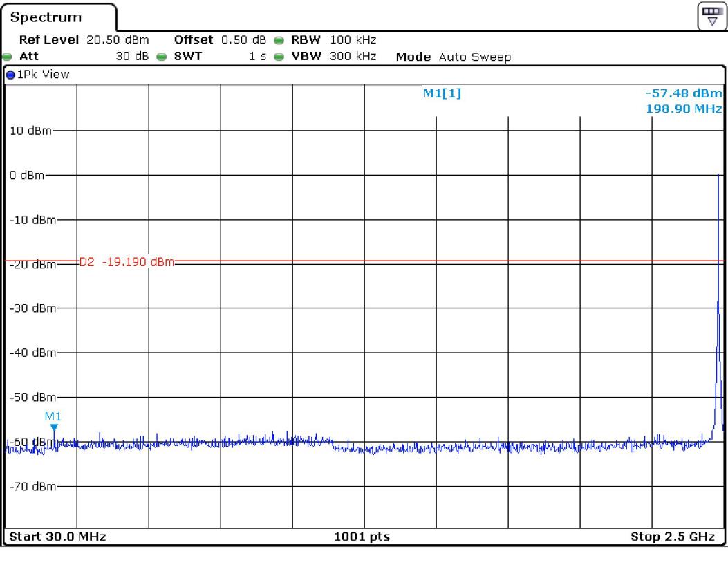
Task: Click the 0 dBm axis label
Action: click(27, 176)
